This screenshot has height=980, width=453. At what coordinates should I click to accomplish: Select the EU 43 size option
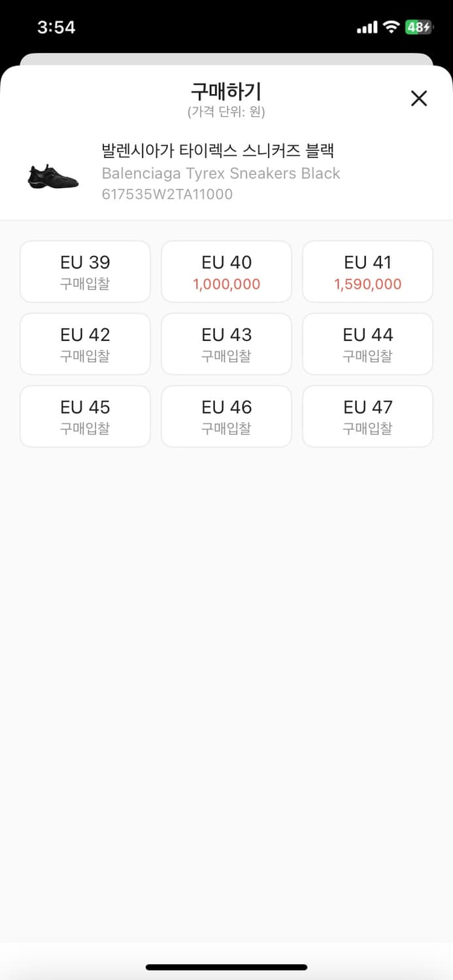[226, 344]
